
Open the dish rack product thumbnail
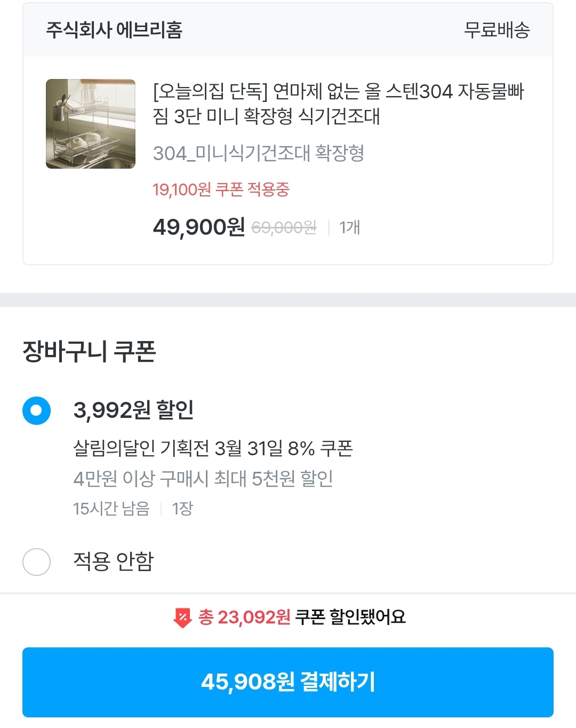pyautogui.click(x=91, y=124)
